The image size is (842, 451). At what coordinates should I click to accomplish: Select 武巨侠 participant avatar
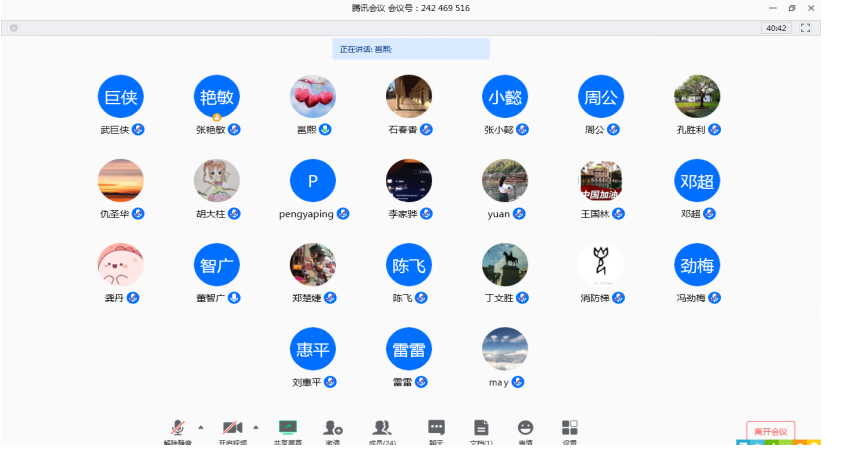[x=120, y=97]
